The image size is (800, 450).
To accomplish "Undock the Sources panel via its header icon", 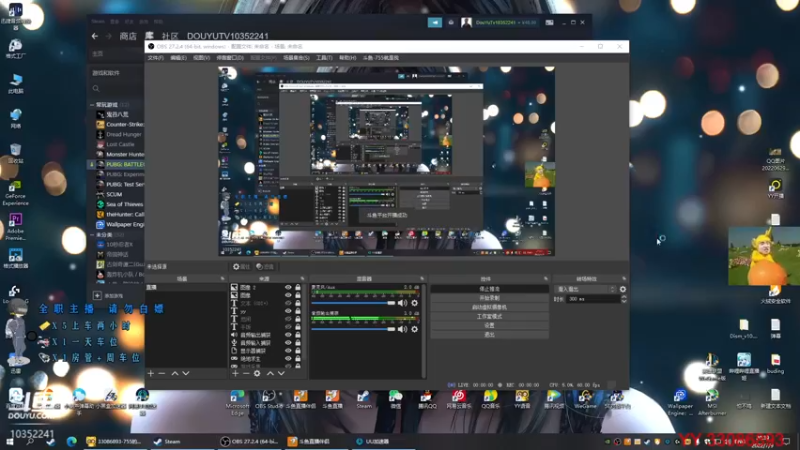I will click(302, 279).
